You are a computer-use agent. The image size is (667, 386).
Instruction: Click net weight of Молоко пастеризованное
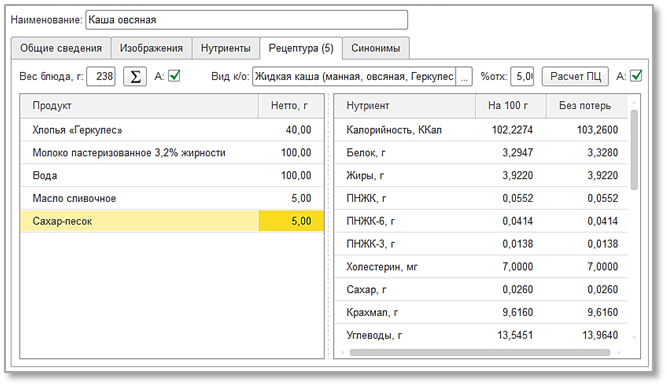pyautogui.click(x=291, y=153)
